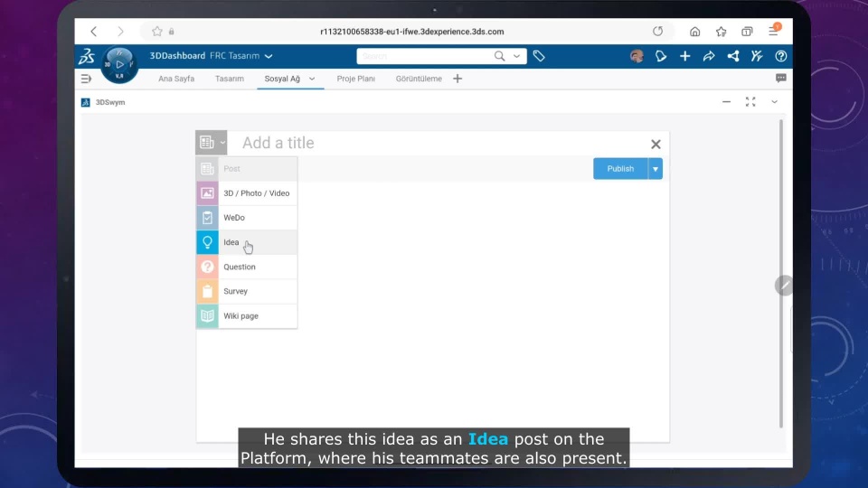
Task: Go forward with the browser forward arrow
Action: click(120, 32)
